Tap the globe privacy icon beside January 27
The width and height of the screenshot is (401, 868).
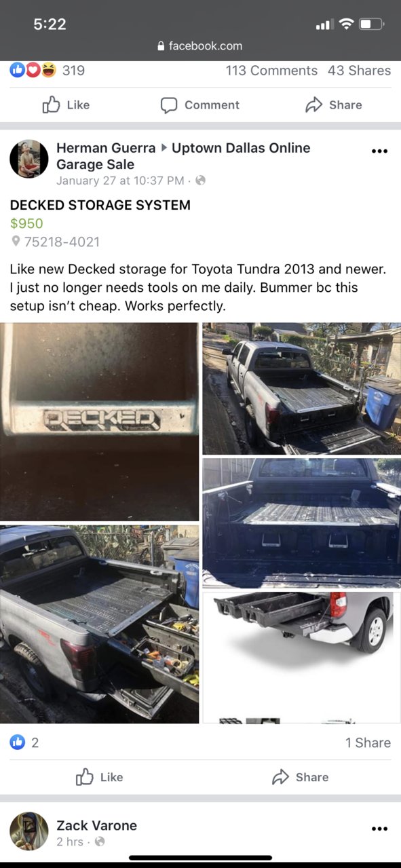pyautogui.click(x=200, y=181)
